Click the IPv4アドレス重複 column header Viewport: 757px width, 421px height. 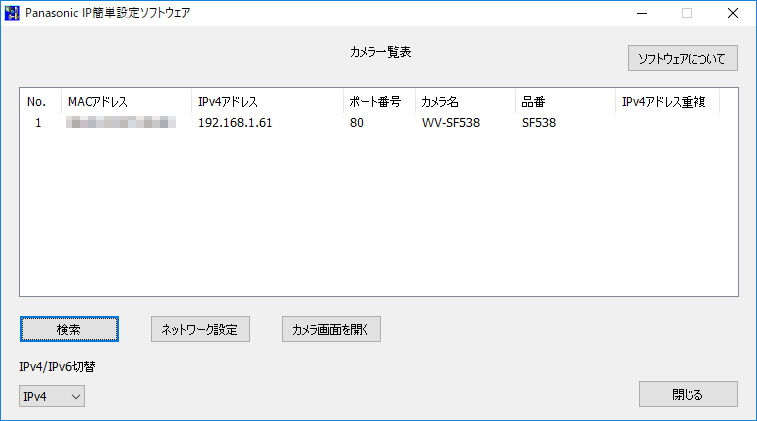[667, 102]
